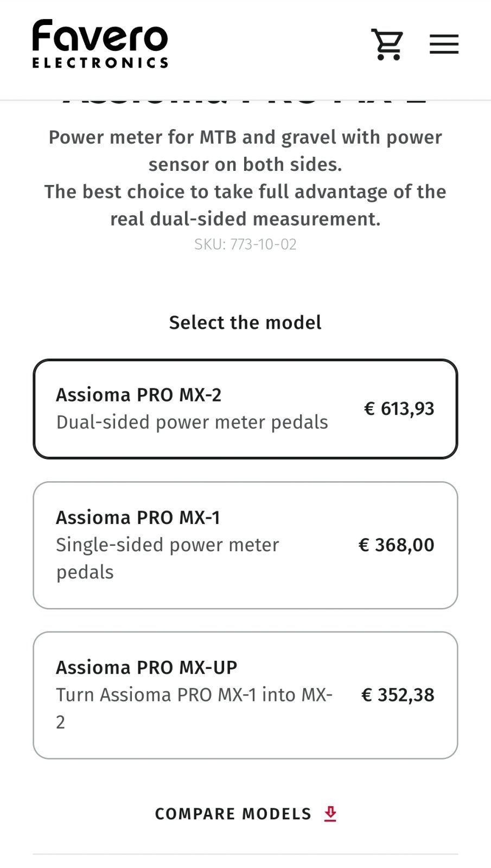Click the ELECTRONICS wordmark under Favero
Viewport: 491px width, 868px height.
click(x=100, y=63)
